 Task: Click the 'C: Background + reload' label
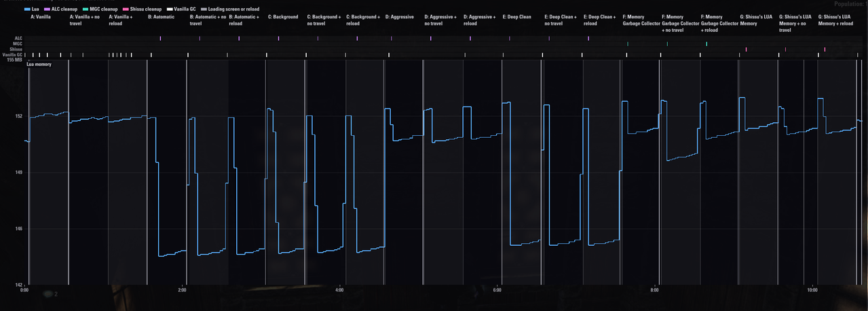pyautogui.click(x=363, y=20)
